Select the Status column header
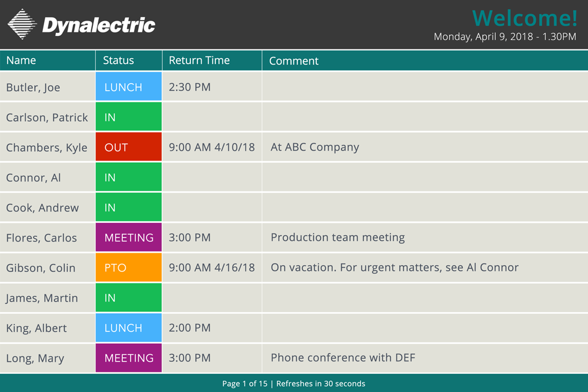This screenshot has height=392, width=588. tap(129, 61)
